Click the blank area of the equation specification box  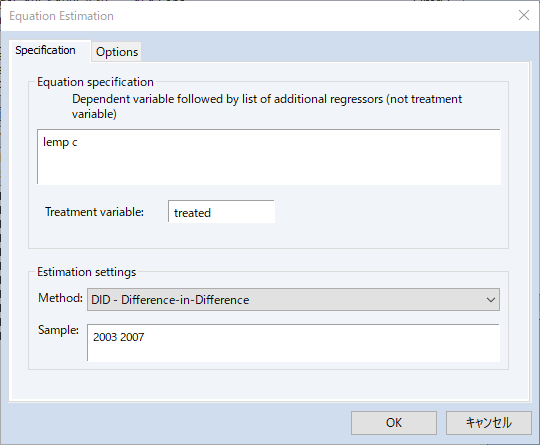pyautogui.click(x=269, y=162)
